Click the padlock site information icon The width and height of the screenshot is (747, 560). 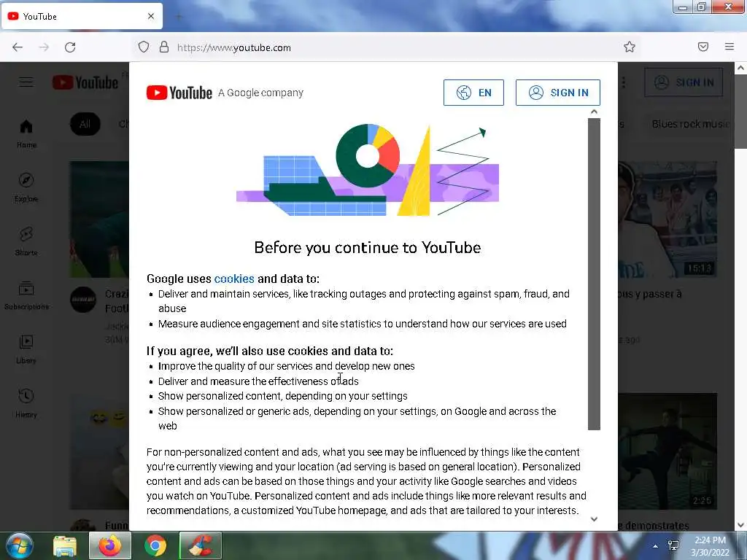164,47
